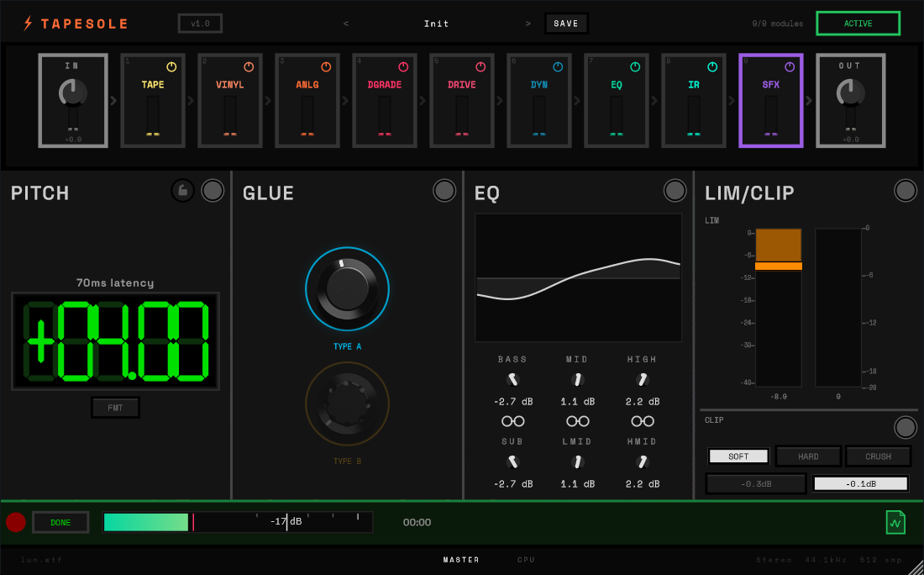The image size is (924, 575).
Task: Click the SAVE preset button
Action: pyautogui.click(x=565, y=24)
